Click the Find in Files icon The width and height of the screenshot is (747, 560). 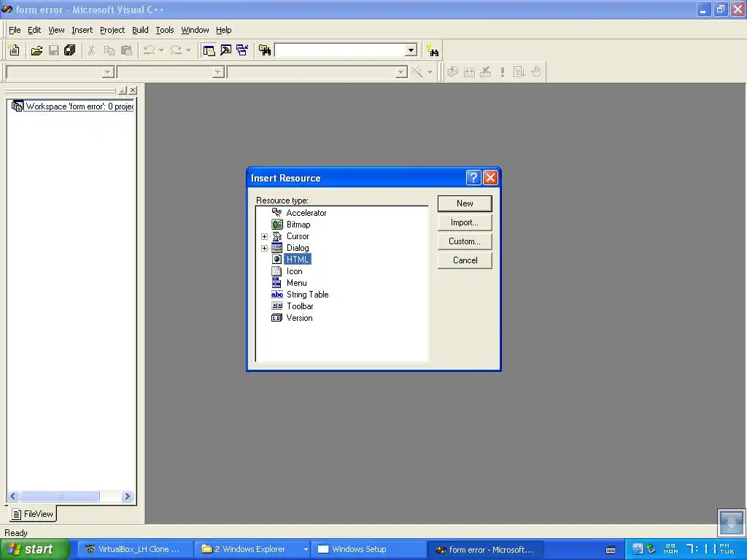click(x=265, y=50)
